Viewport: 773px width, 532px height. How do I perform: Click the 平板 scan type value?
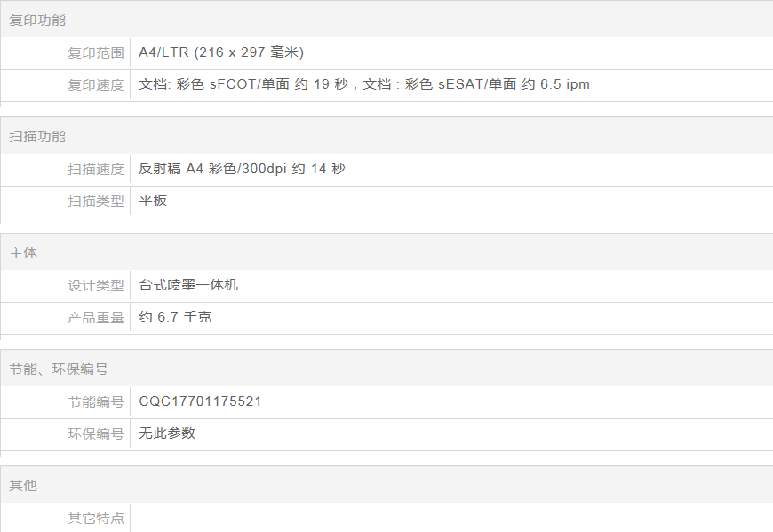[x=153, y=201]
